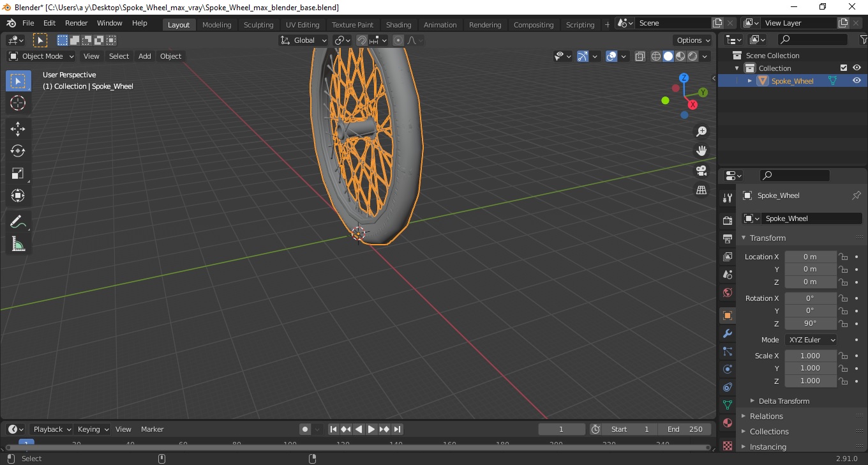Toggle snapping magnet in header
This screenshot has width=868, height=465.
(362, 40)
